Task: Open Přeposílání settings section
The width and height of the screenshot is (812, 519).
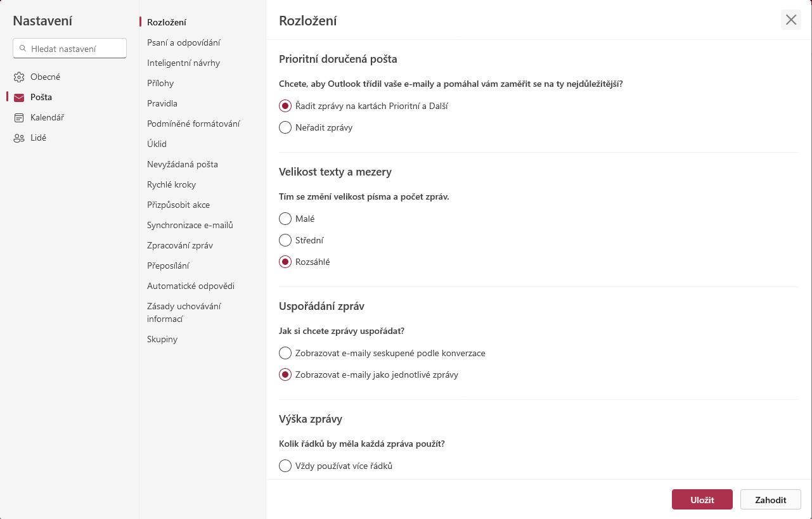Action: (168, 266)
